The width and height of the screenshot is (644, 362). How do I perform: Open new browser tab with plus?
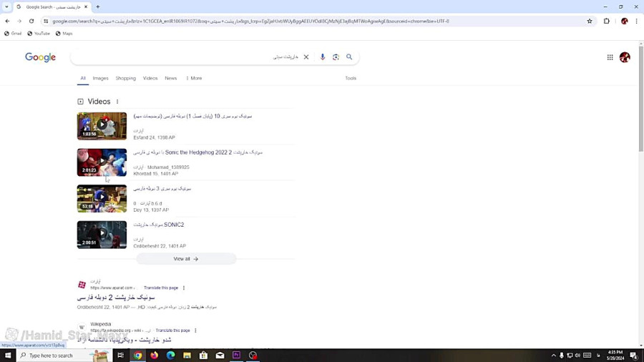pyautogui.click(x=98, y=7)
